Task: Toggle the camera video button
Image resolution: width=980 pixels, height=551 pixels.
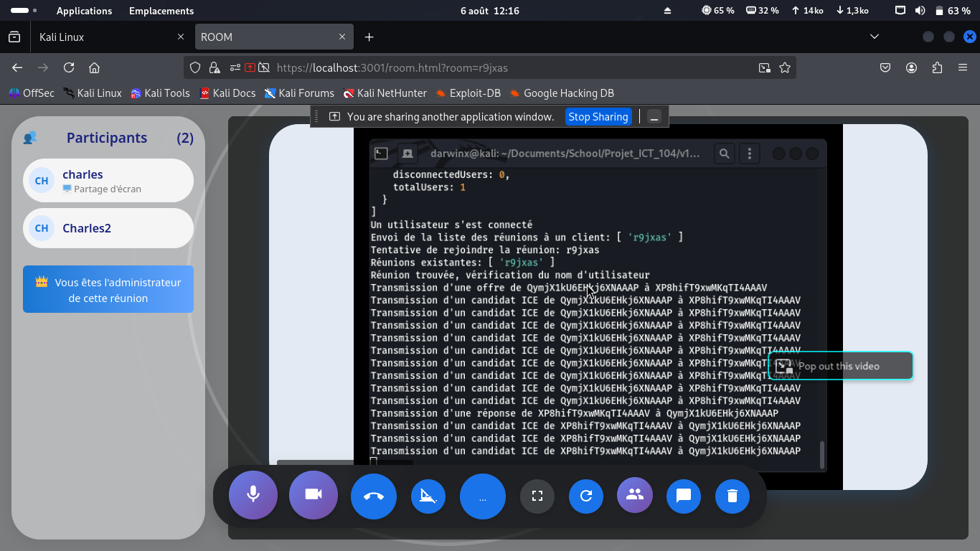Action: point(313,495)
